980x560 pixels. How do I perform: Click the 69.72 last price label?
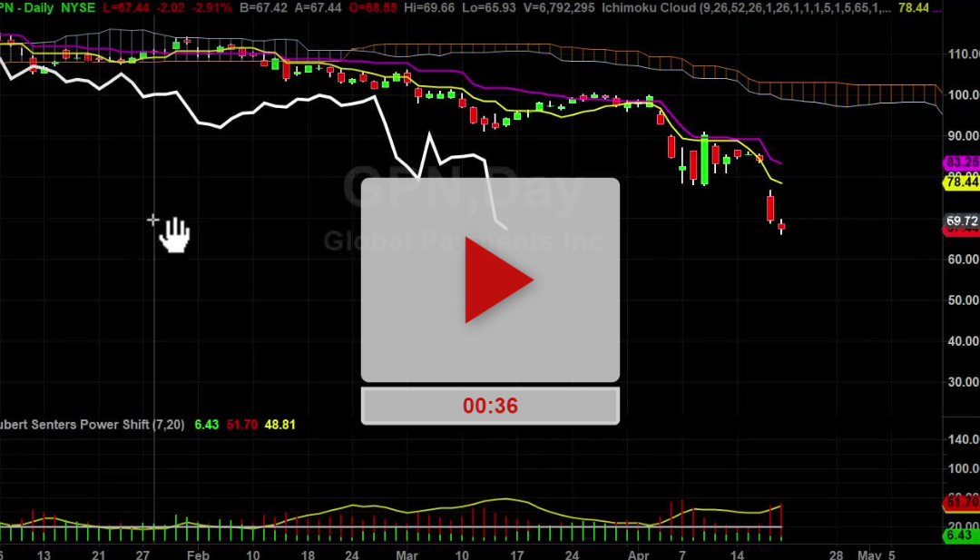pyautogui.click(x=960, y=221)
